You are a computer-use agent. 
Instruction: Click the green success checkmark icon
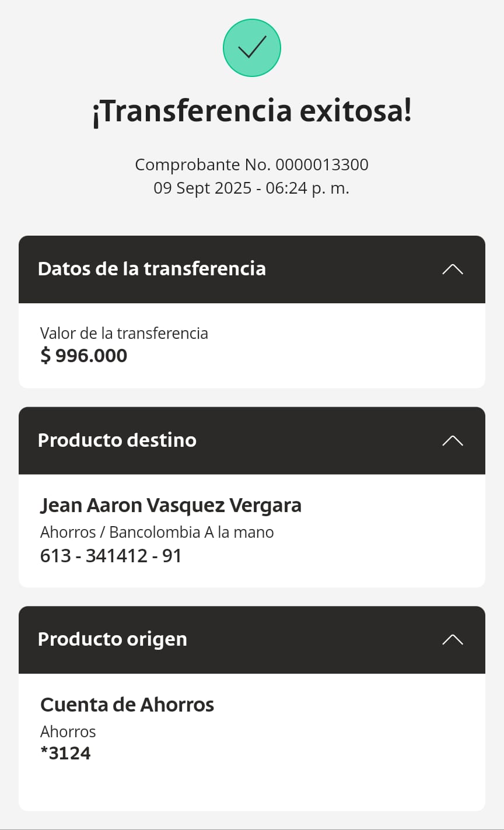click(x=252, y=48)
